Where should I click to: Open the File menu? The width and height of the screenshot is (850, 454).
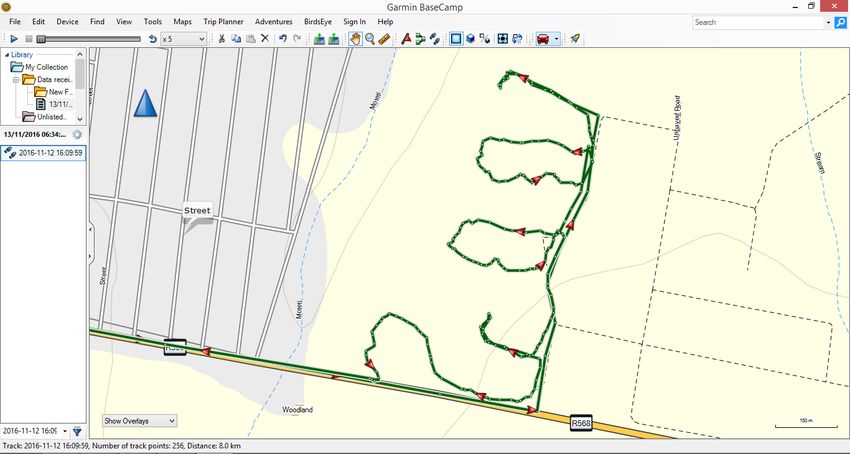pyautogui.click(x=15, y=22)
